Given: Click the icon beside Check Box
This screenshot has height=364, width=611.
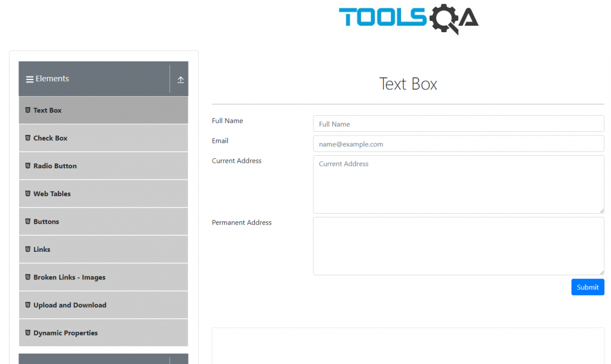Looking at the screenshot, I should (27, 138).
